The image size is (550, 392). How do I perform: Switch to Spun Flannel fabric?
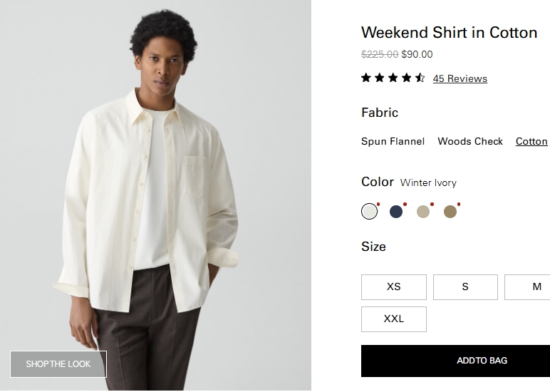[x=393, y=142]
